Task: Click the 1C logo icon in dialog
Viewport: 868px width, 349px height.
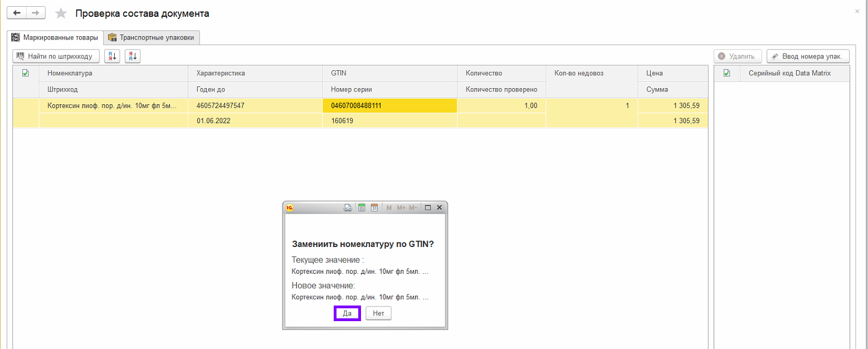Action: (290, 207)
